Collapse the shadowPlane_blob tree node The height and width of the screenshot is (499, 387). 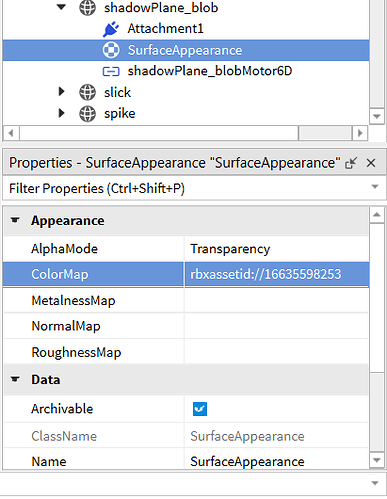[x=61, y=7]
